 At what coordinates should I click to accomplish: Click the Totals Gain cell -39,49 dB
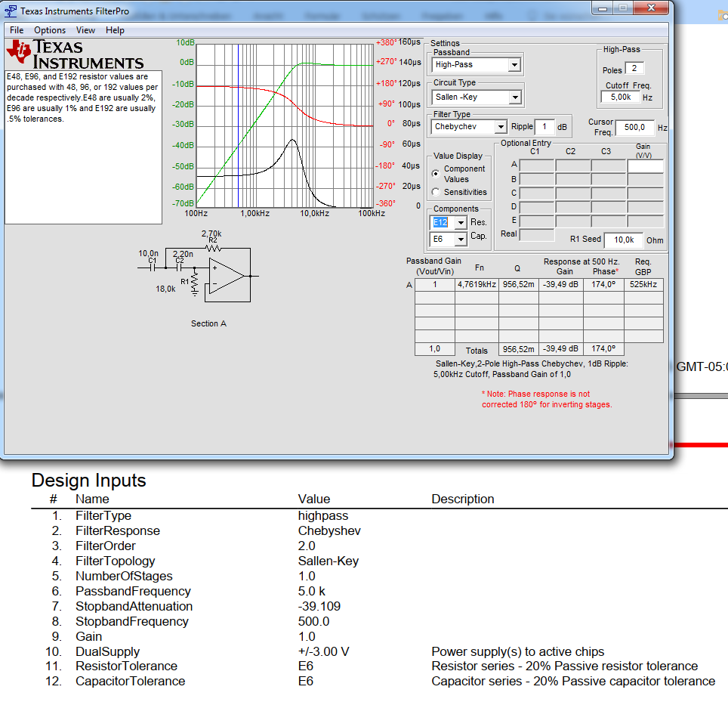click(561, 349)
